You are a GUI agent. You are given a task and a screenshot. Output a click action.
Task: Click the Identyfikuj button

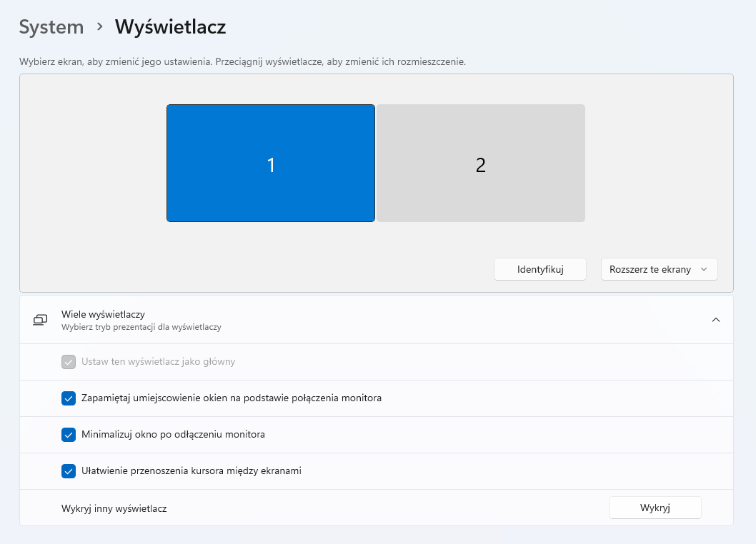click(540, 269)
